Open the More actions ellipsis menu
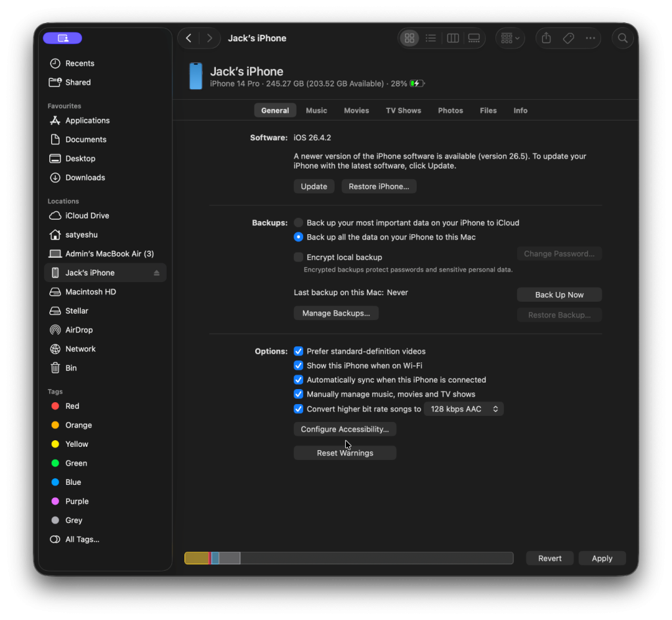The height and width of the screenshot is (620, 672). coord(590,38)
